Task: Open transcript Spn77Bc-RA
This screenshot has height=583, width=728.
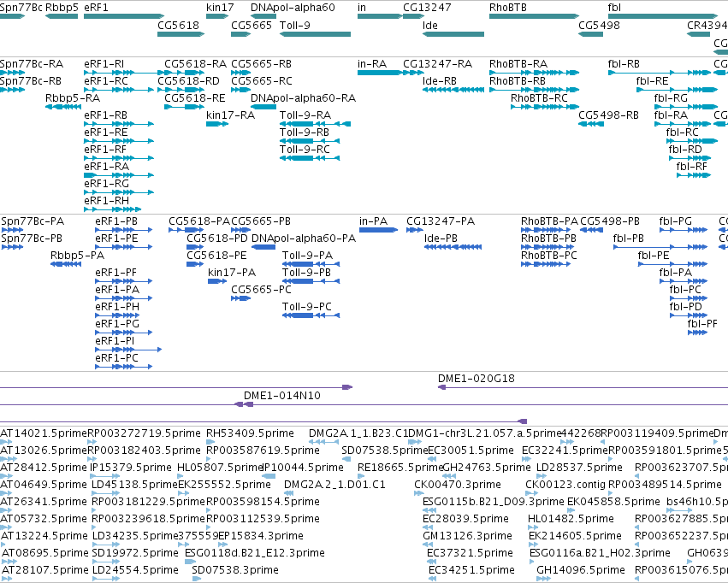Action: [13, 73]
